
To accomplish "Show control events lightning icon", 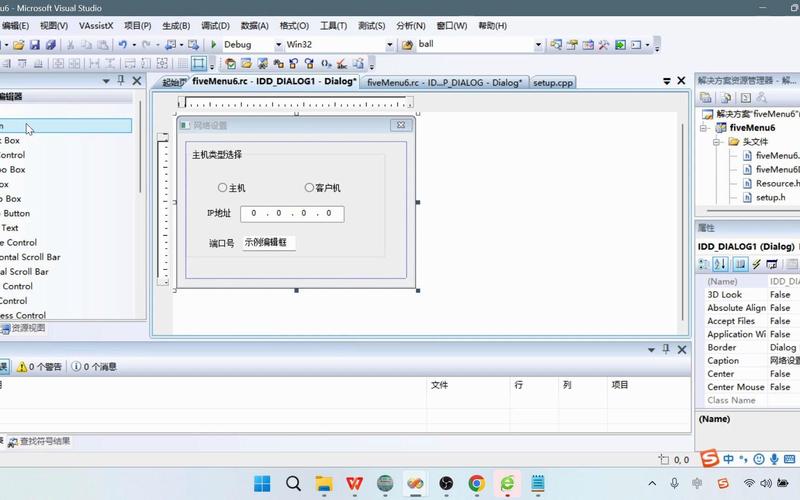I will click(x=756, y=264).
